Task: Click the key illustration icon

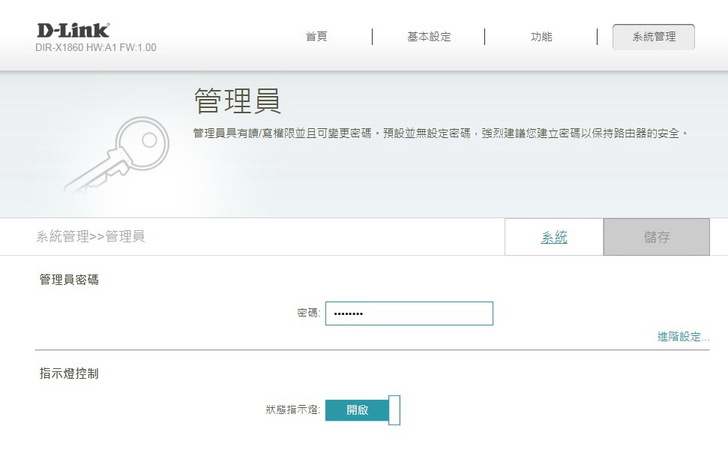Action: pos(117,155)
